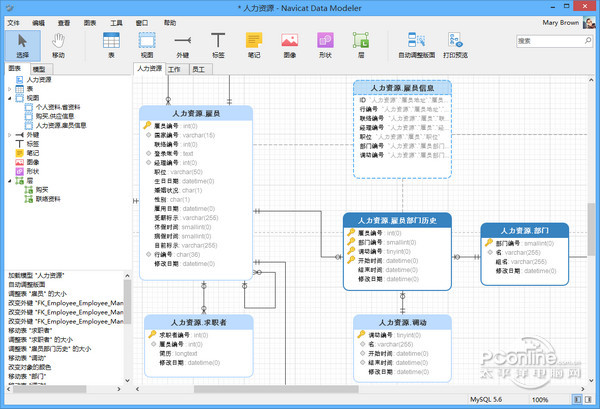Select the 购买 layer in the tree

click(42, 190)
